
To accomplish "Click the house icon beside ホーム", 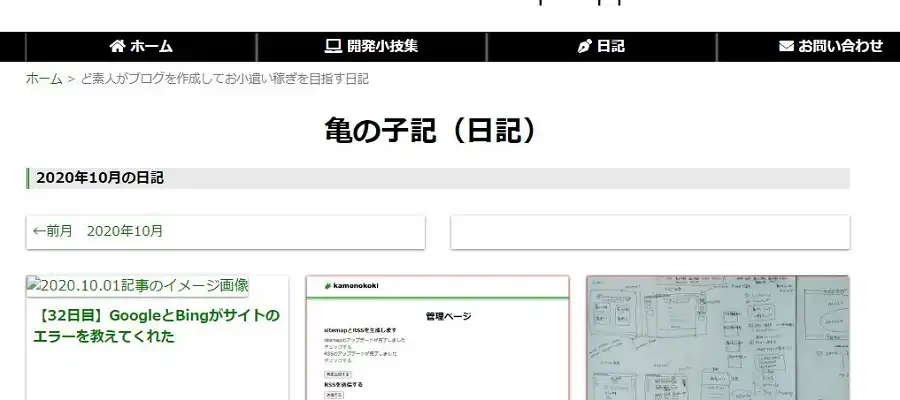I will (x=117, y=46).
